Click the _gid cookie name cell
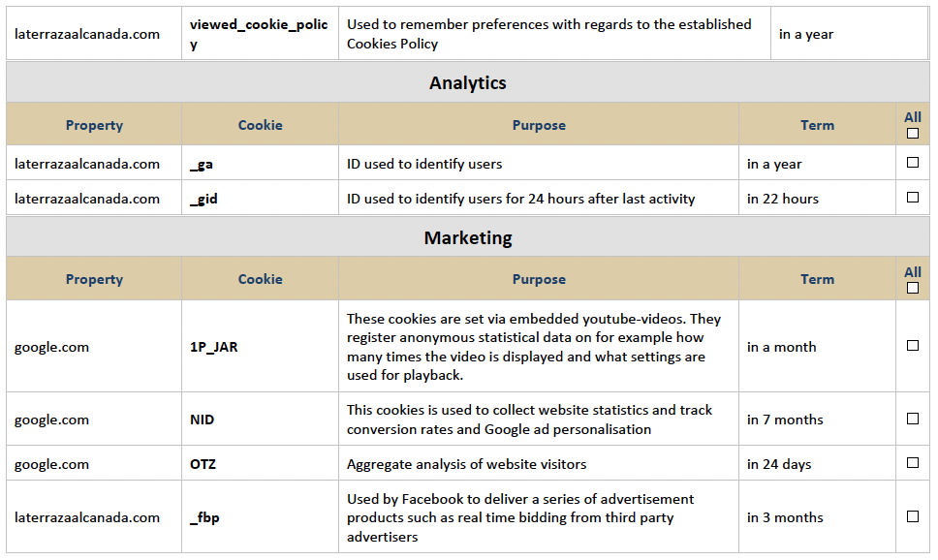Image resolution: width=938 pixels, height=560 pixels. tap(261, 198)
